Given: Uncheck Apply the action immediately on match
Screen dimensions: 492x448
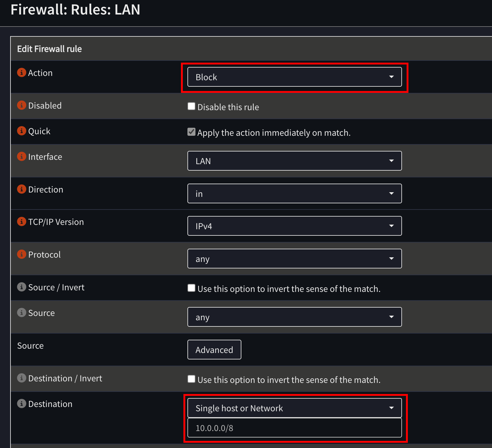Looking at the screenshot, I should click(191, 132).
